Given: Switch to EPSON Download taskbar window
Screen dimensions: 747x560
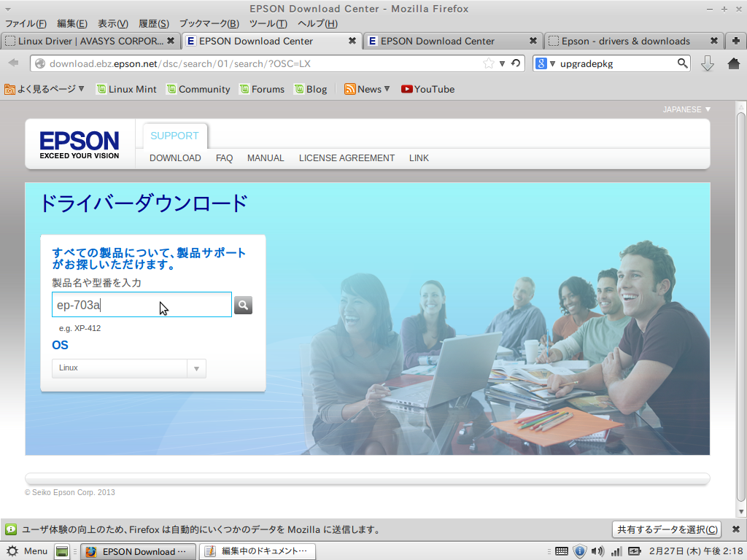Looking at the screenshot, I should [x=138, y=551].
